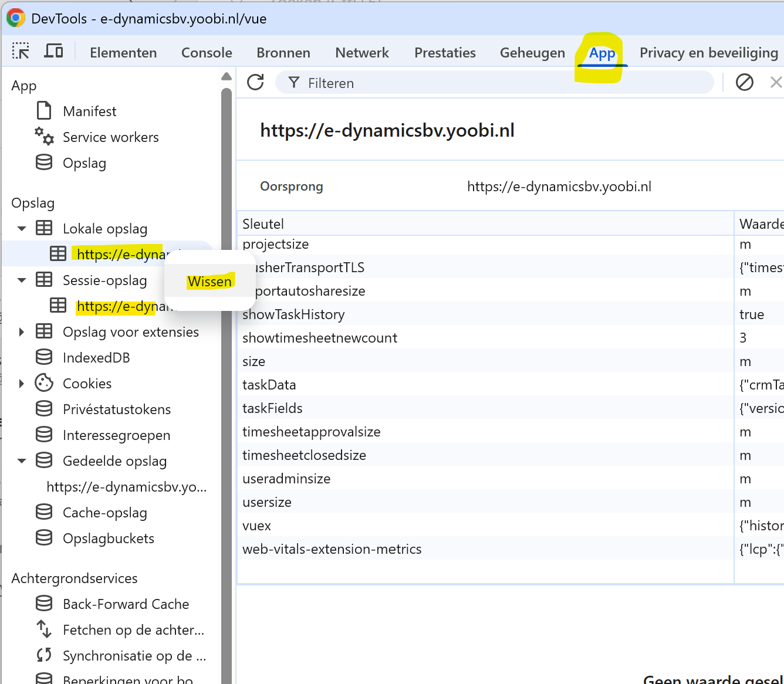Collapse the Lokale opslag tree node
The height and width of the screenshot is (684, 784).
22,229
